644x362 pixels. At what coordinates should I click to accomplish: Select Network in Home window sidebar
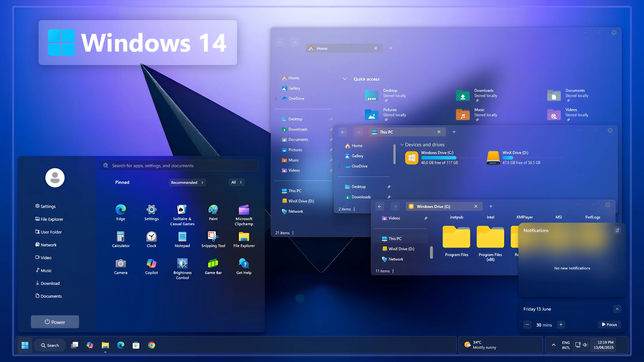293,211
